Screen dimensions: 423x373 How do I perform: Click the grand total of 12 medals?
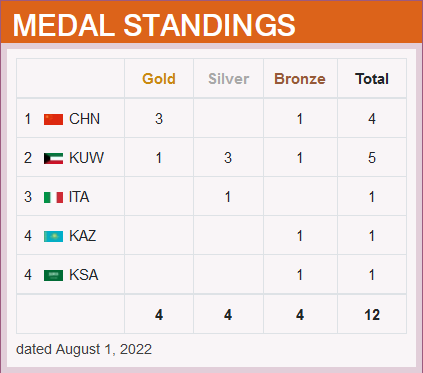coord(372,315)
